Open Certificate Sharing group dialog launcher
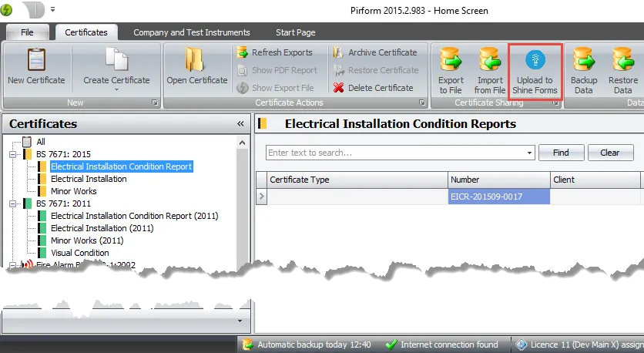The width and height of the screenshot is (644, 353). coord(555,103)
